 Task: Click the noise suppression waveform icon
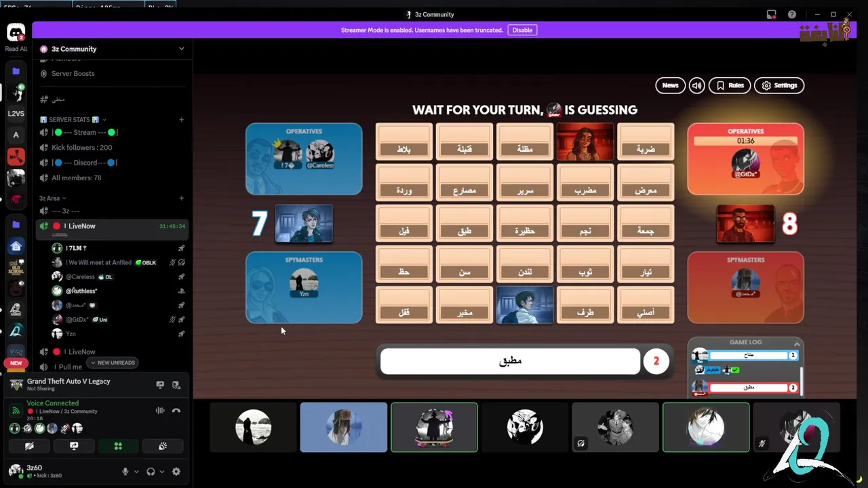click(160, 410)
